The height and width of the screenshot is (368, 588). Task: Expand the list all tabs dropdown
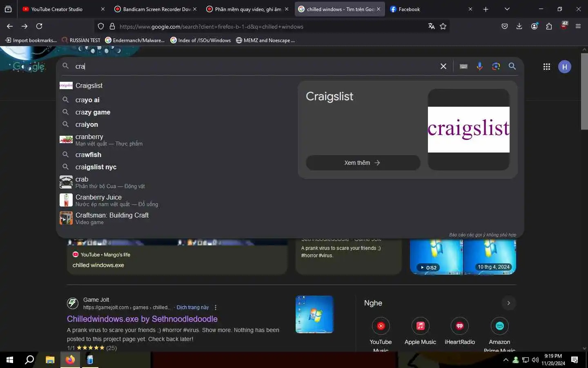coord(507,9)
